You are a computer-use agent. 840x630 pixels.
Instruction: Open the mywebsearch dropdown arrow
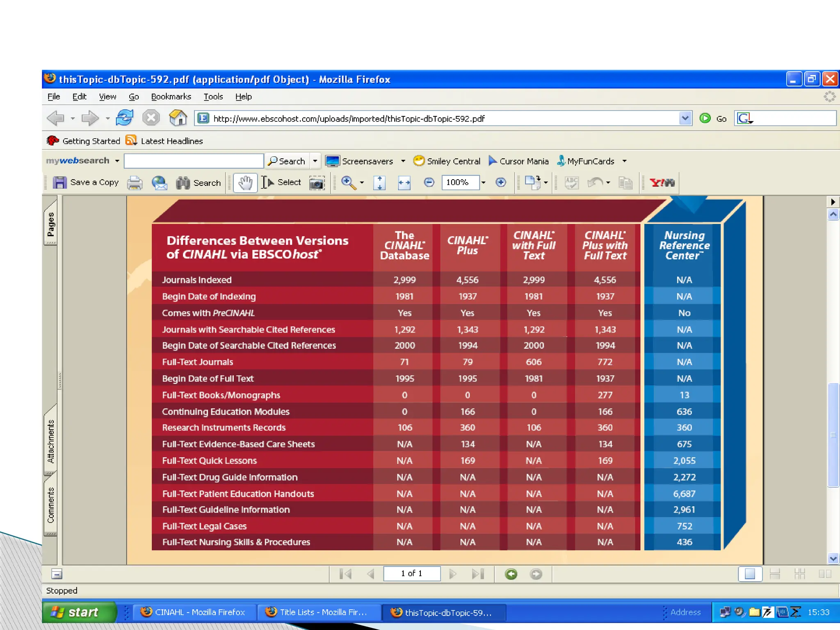[117, 161]
